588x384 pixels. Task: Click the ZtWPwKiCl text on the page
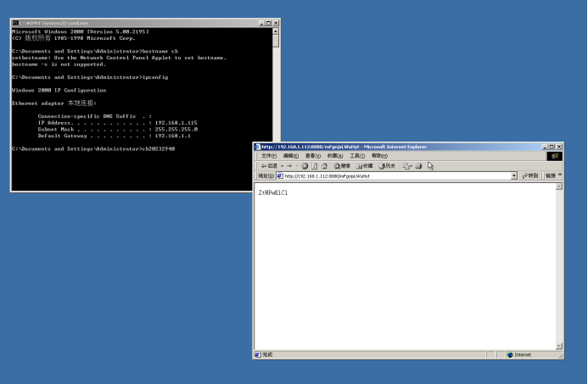click(273, 192)
